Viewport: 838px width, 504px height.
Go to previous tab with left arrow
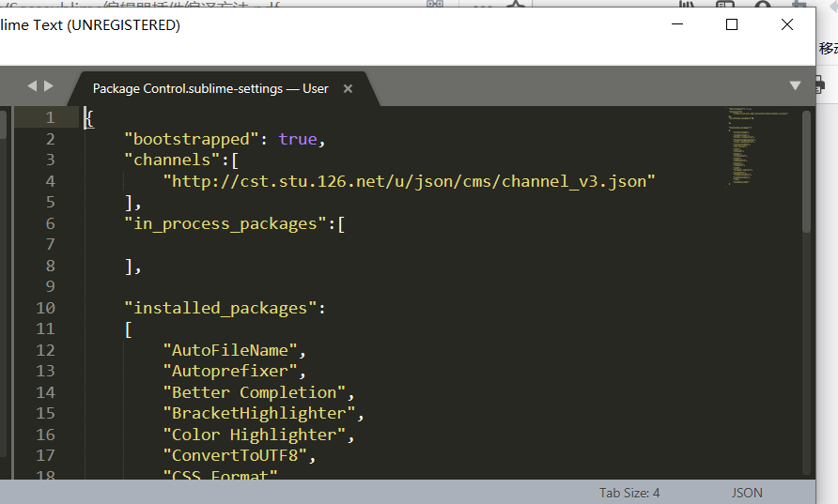32,86
